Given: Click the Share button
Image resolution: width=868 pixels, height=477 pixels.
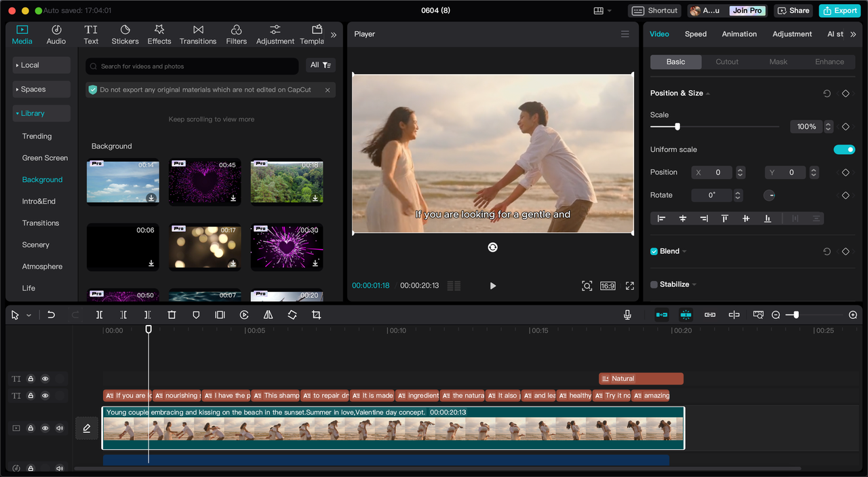Looking at the screenshot, I should coord(793,10).
